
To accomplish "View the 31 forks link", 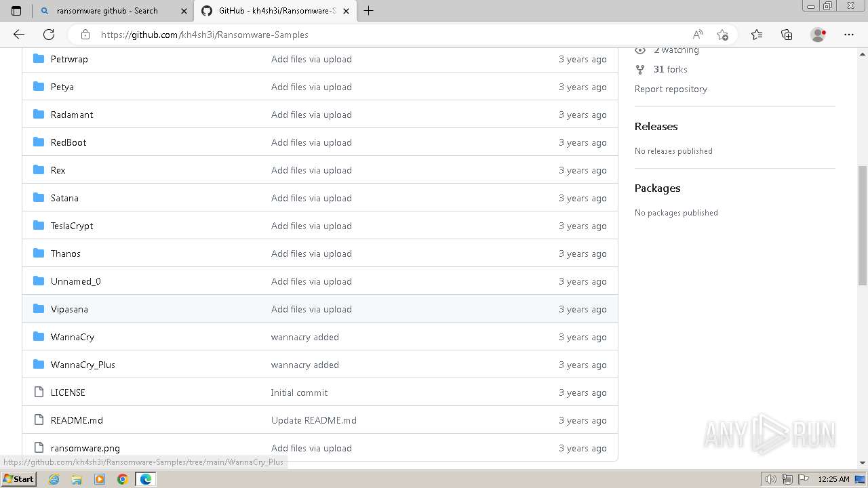I will 671,69.
